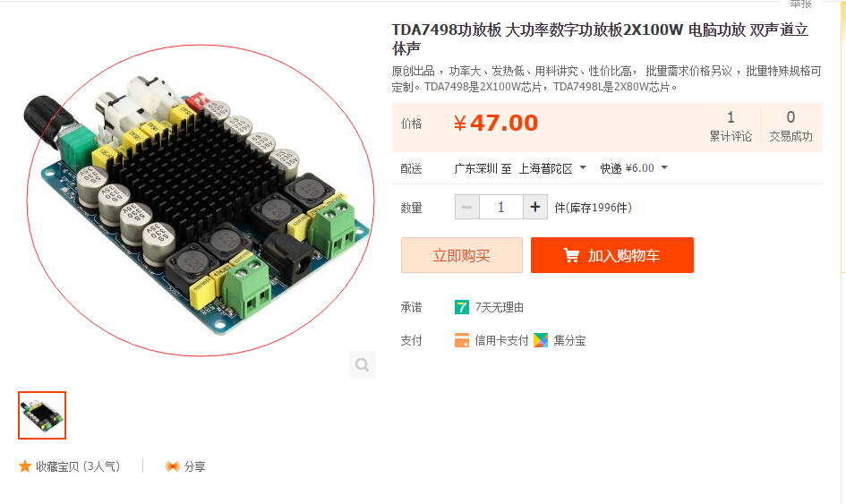
Task: Select the amplifier board thumbnail
Action: coord(42,415)
